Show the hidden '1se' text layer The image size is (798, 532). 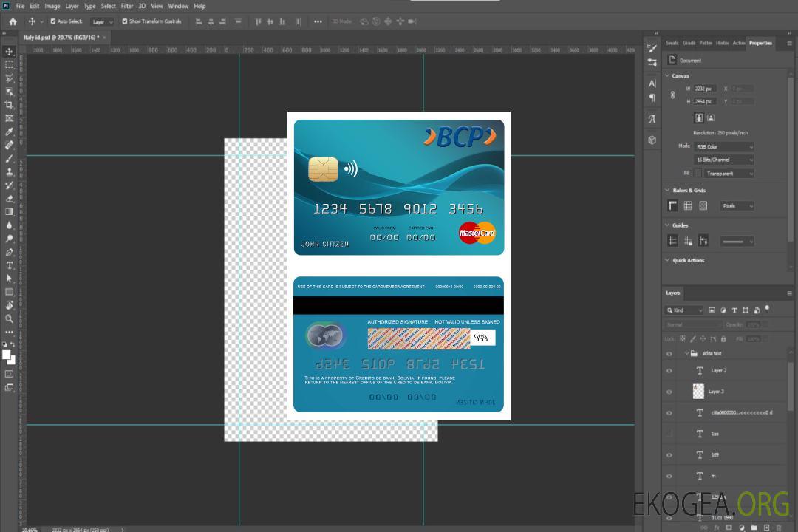click(669, 434)
